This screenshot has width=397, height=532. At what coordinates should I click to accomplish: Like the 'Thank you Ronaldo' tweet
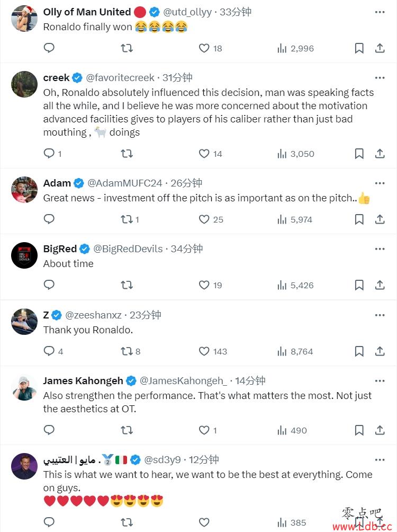click(x=204, y=351)
